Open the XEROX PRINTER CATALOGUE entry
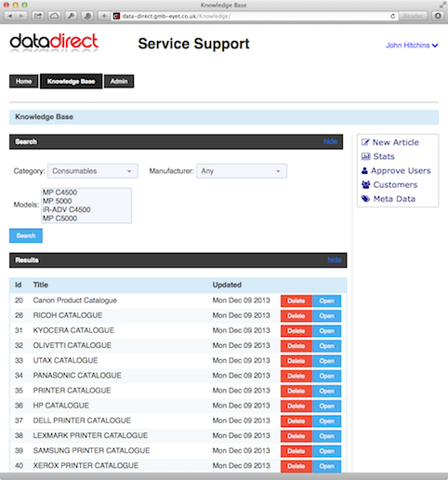Viewport: 448px width, 480px height. [x=326, y=466]
